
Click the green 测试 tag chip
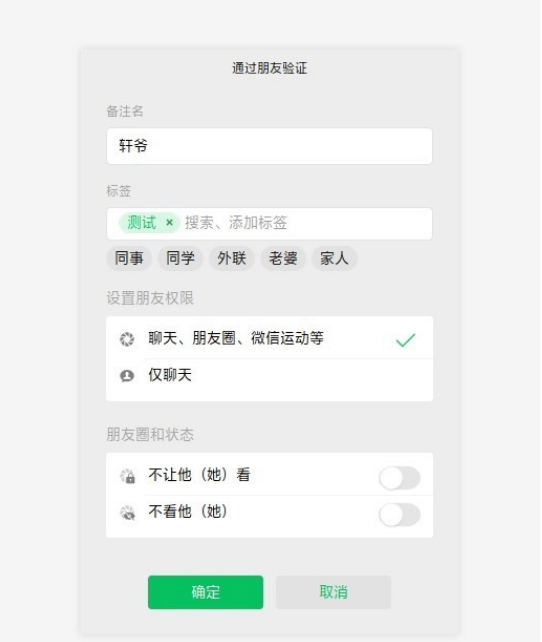[149, 223]
